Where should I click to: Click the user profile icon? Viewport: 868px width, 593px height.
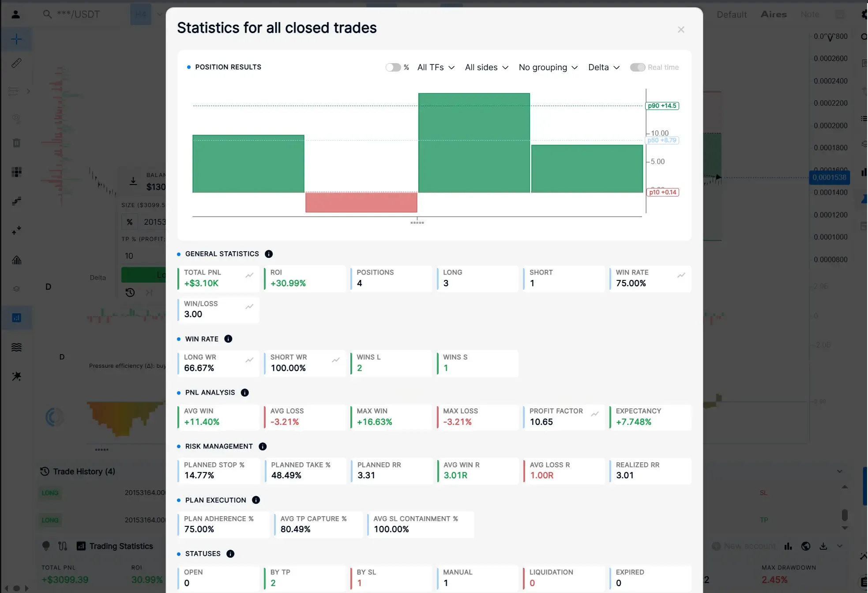16,14
